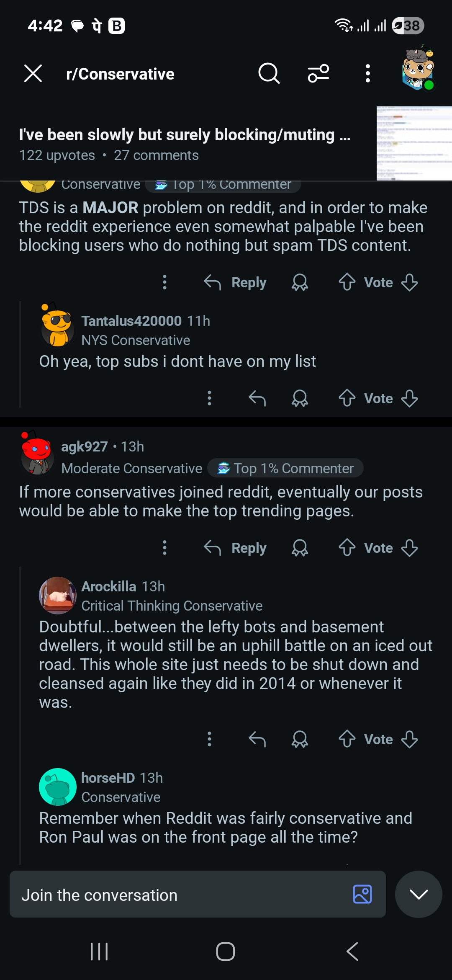Open more options for agk927's comment

coord(164,548)
